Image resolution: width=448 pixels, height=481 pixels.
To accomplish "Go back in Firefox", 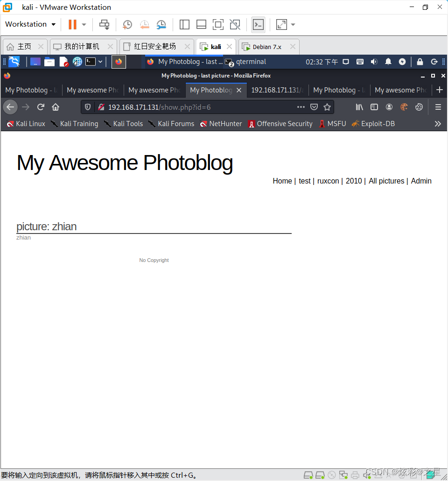I will [x=10, y=107].
